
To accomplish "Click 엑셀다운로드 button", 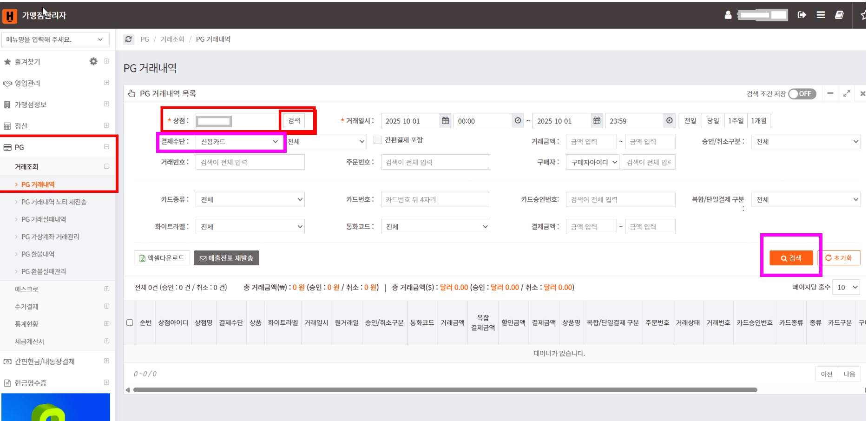I will (x=162, y=258).
